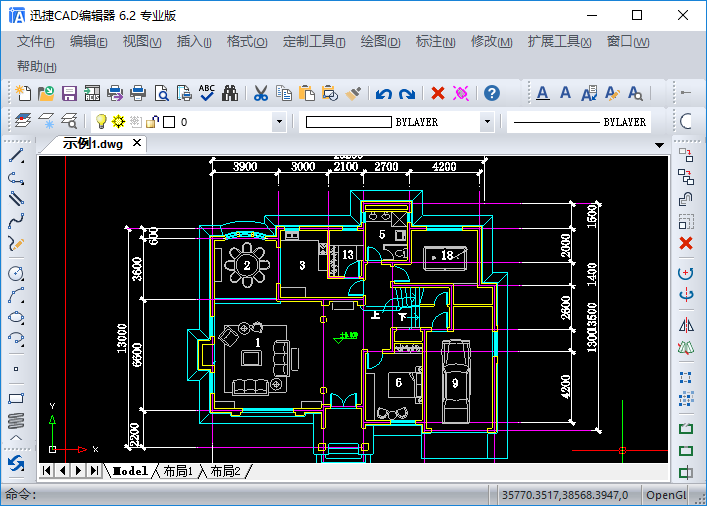Select the Arc drawing tool
707x506 pixels.
click(x=16, y=295)
